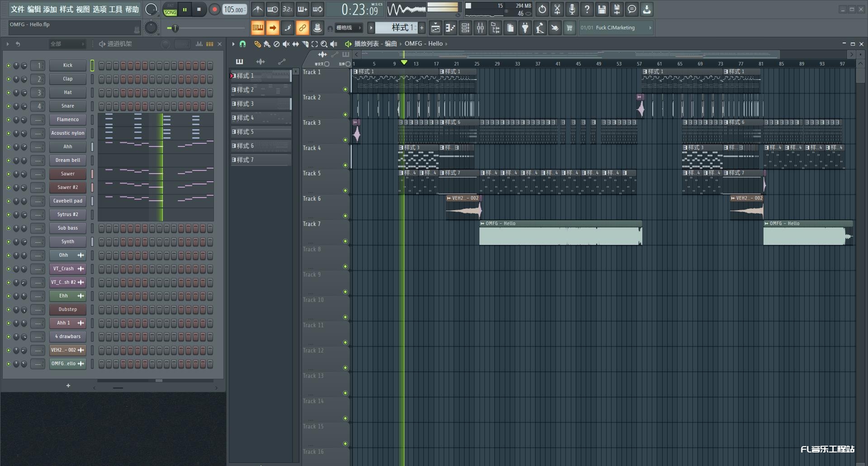Screen dimensions: 868x466
Task: Open the 添加 menu
Action: [x=50, y=9]
